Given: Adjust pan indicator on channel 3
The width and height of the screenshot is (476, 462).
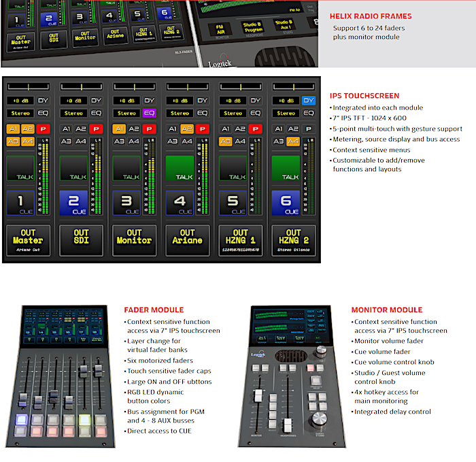Looking at the screenshot, I should coord(135,87).
